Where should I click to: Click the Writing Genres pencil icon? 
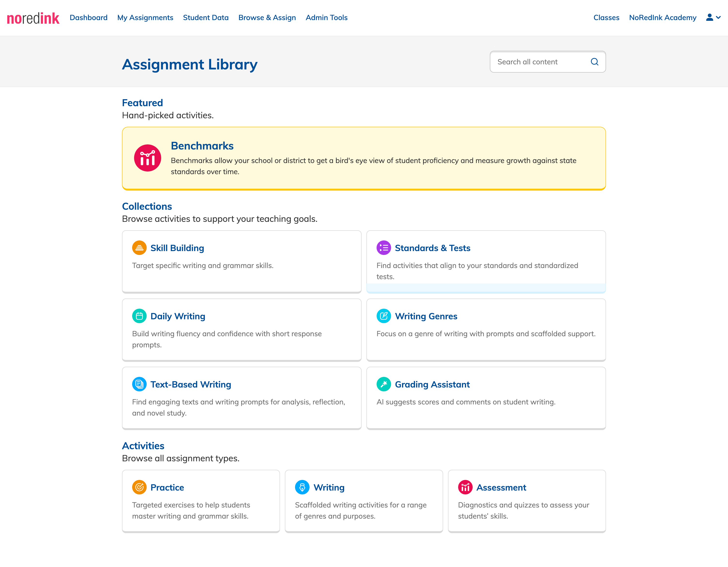click(384, 316)
